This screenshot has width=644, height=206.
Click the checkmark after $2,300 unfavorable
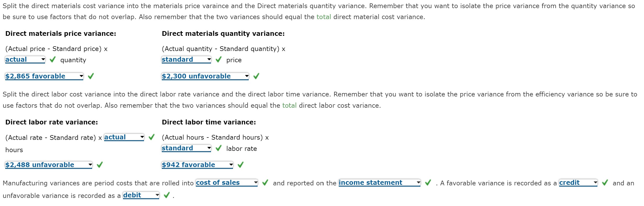click(x=257, y=76)
